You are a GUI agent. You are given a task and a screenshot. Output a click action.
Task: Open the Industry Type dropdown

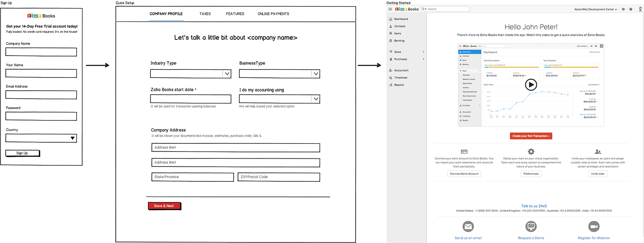tap(191, 74)
